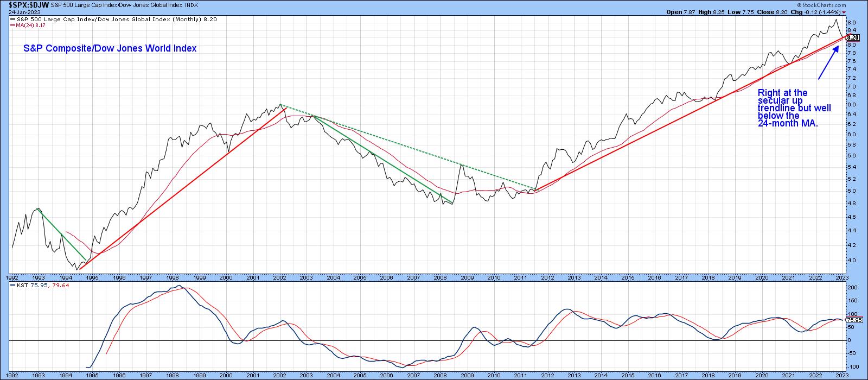Click the MA(24) 8.17 legend entry
Viewport: 868px width, 380px height.
coord(31,25)
